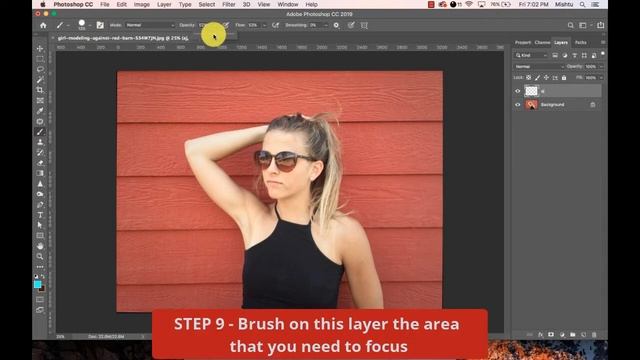This screenshot has height=360, width=640.
Task: Open the Select menu
Action: (207, 4)
